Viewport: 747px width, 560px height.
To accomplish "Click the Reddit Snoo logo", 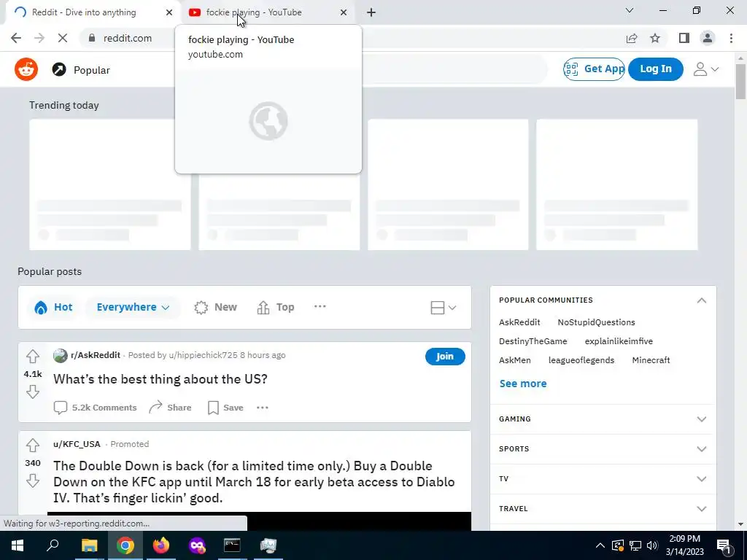I will click(x=26, y=69).
